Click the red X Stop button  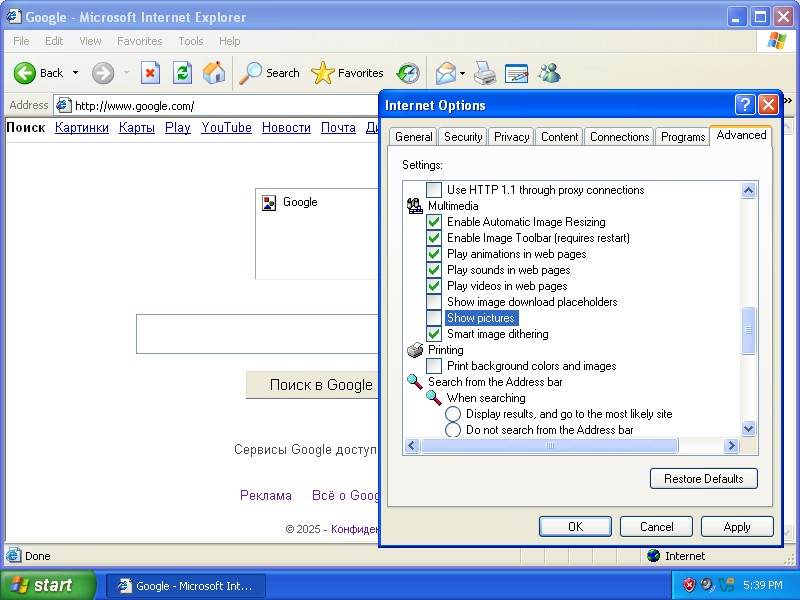point(150,73)
